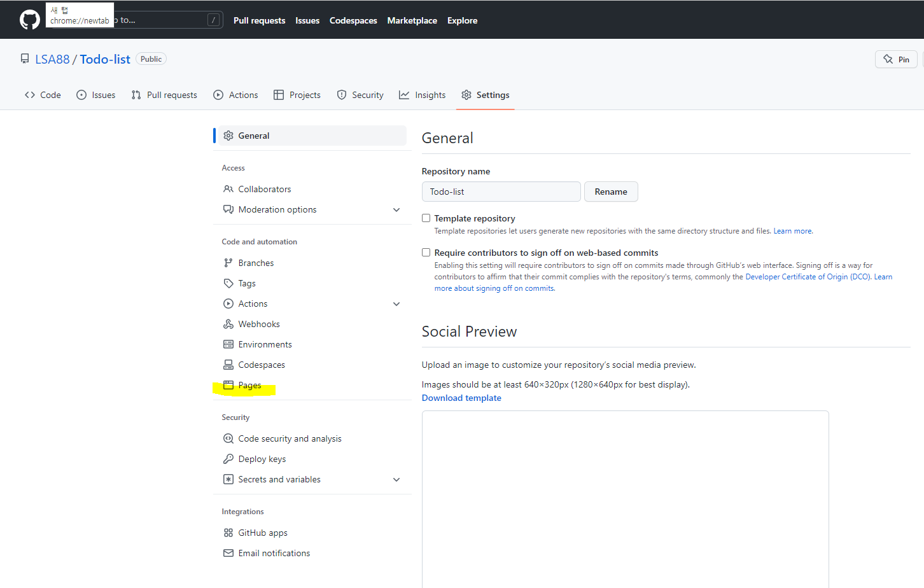Click the browser icon beside Pages
This screenshot has width=924, height=588.
(228, 385)
